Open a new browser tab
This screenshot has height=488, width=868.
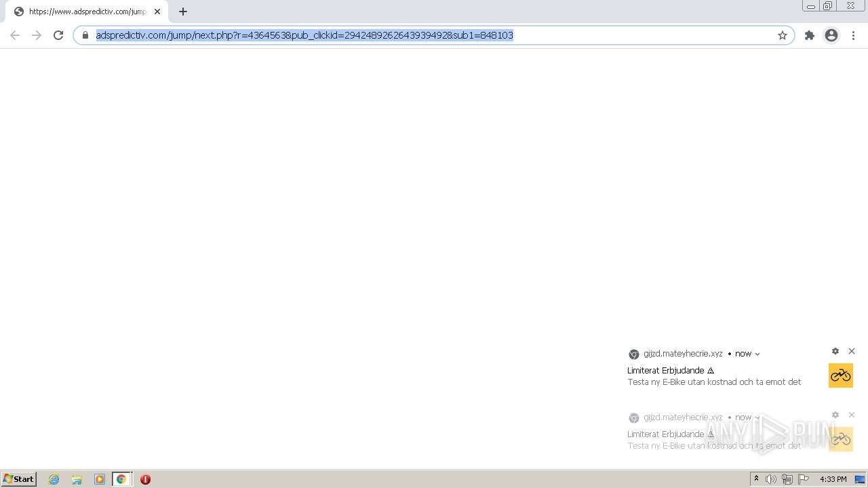pyautogui.click(x=183, y=12)
